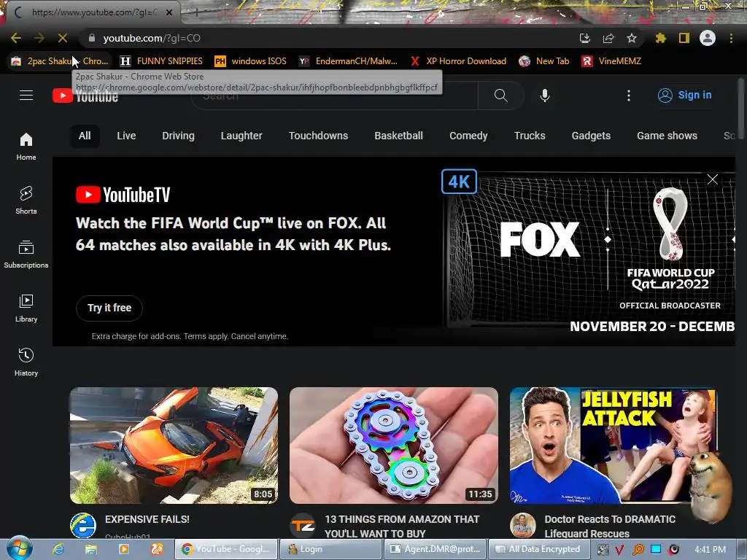Open the extensions puzzle icon
This screenshot has width=747, height=560.
pyautogui.click(x=660, y=38)
